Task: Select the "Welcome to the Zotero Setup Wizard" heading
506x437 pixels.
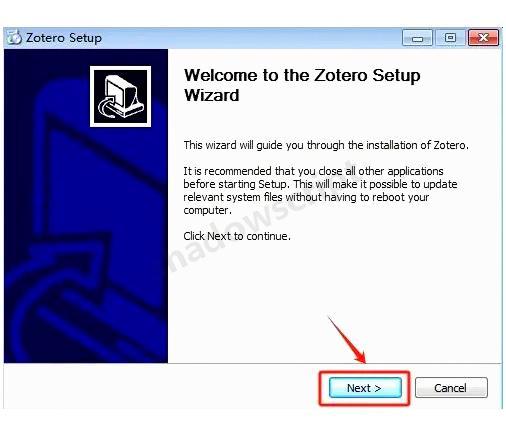Action: click(x=302, y=85)
